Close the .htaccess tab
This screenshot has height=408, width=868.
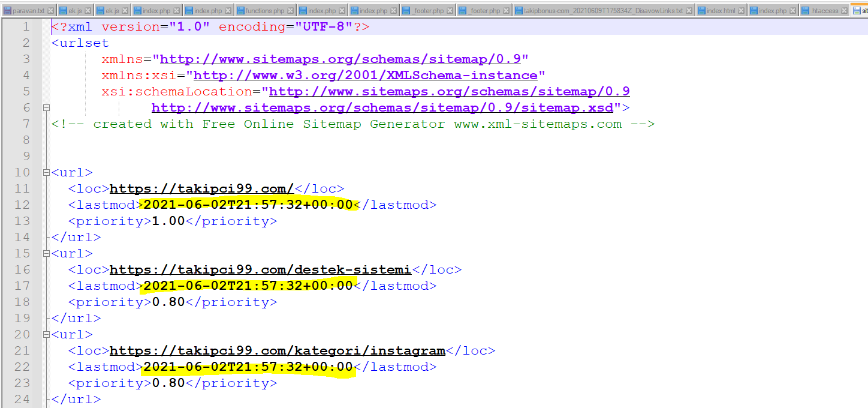pos(844,11)
